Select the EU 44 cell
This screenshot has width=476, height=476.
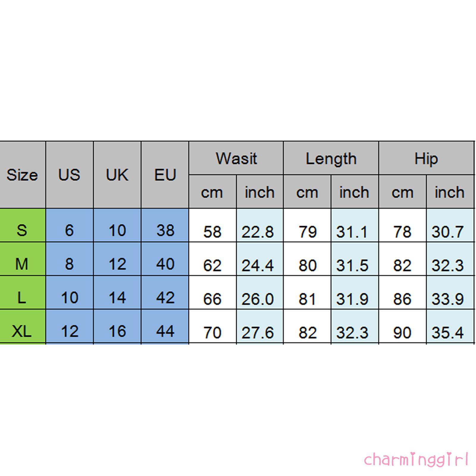point(165,331)
